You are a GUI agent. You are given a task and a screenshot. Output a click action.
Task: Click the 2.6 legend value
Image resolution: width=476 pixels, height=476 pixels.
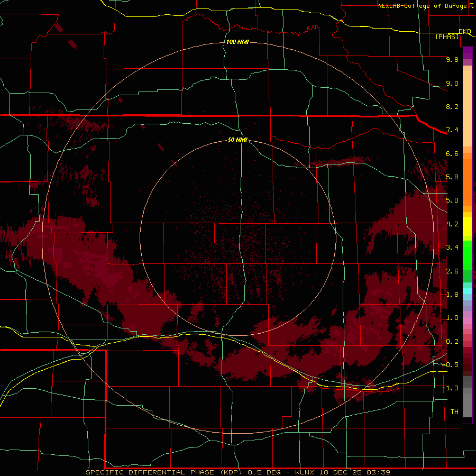coord(452,271)
